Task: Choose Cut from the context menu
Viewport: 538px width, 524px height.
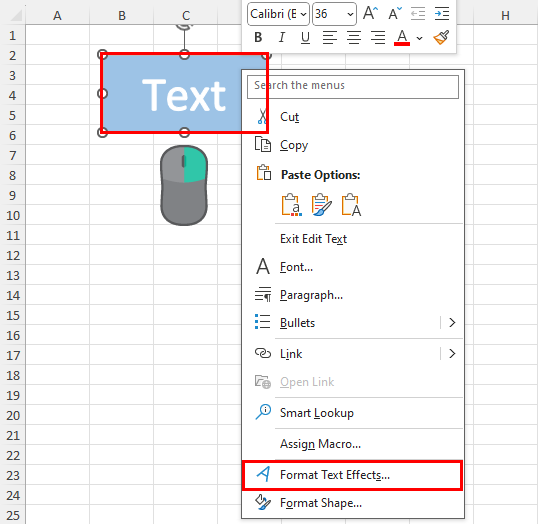Action: [x=353, y=117]
